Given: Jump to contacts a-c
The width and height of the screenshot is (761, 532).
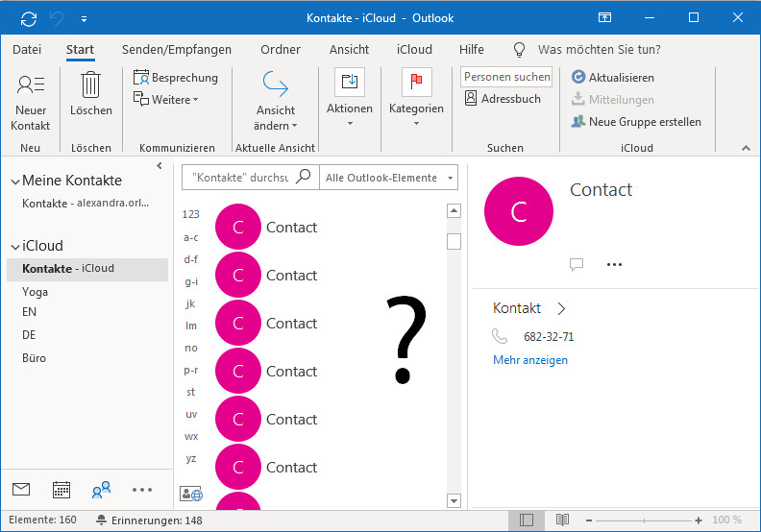Looking at the screenshot, I should click(x=191, y=237).
